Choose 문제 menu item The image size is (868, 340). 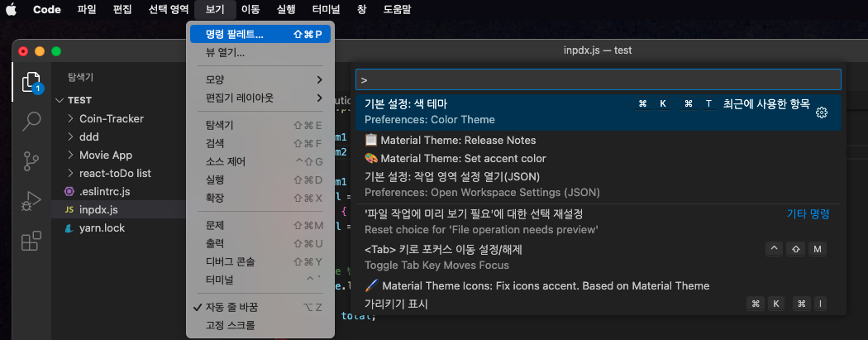260,225
